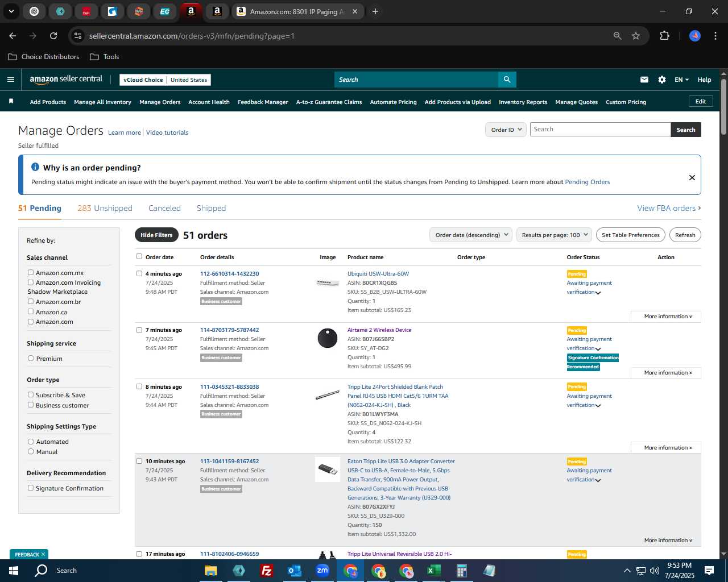Screen dimensions: 728x582
Task: Check the Amazon.com.mx sales channel filter
Action: [x=31, y=273]
